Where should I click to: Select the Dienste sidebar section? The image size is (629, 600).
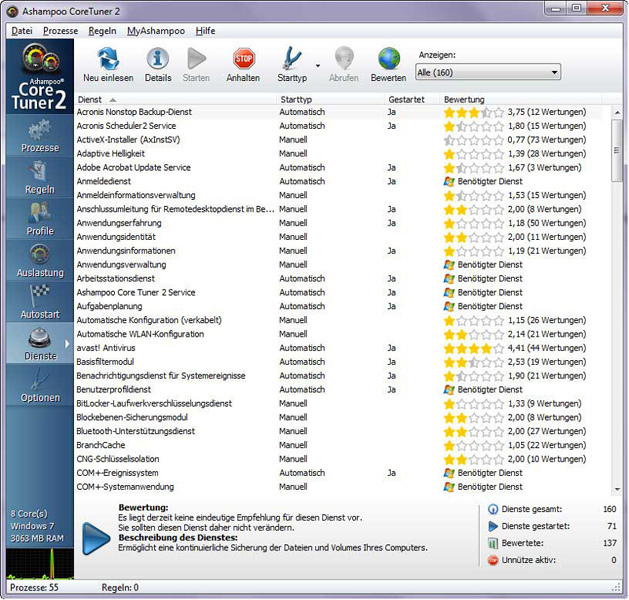pos(40,344)
